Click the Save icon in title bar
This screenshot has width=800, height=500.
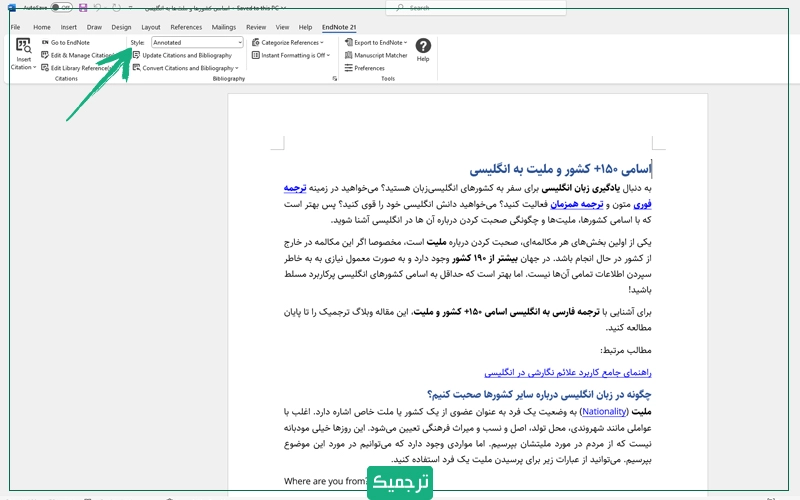tap(83, 8)
